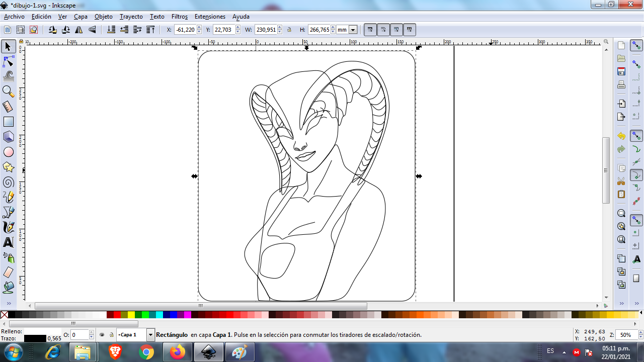The height and width of the screenshot is (362, 644).
Task: Click the New document icon
Action: click(621, 45)
